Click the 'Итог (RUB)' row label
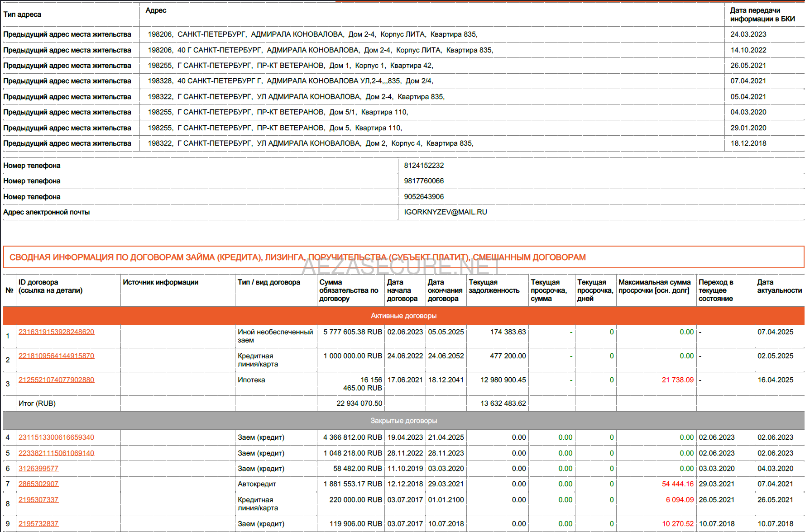The height and width of the screenshot is (532, 805). [x=37, y=404]
